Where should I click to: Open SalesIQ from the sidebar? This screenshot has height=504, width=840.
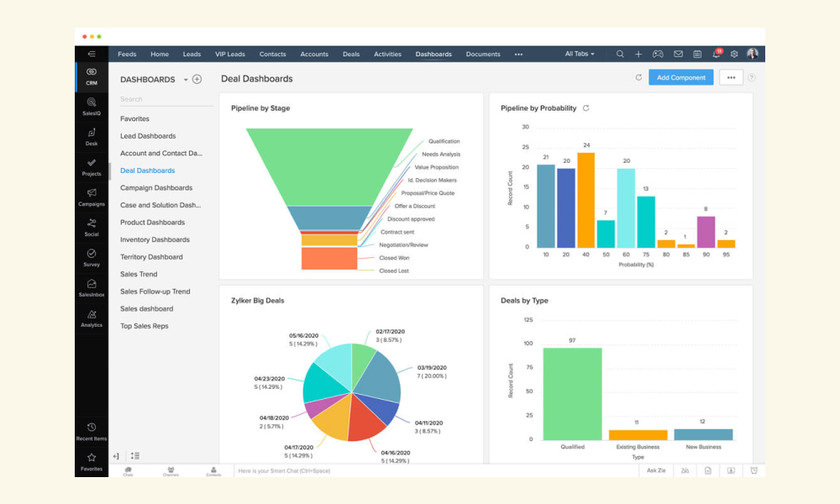[92, 107]
